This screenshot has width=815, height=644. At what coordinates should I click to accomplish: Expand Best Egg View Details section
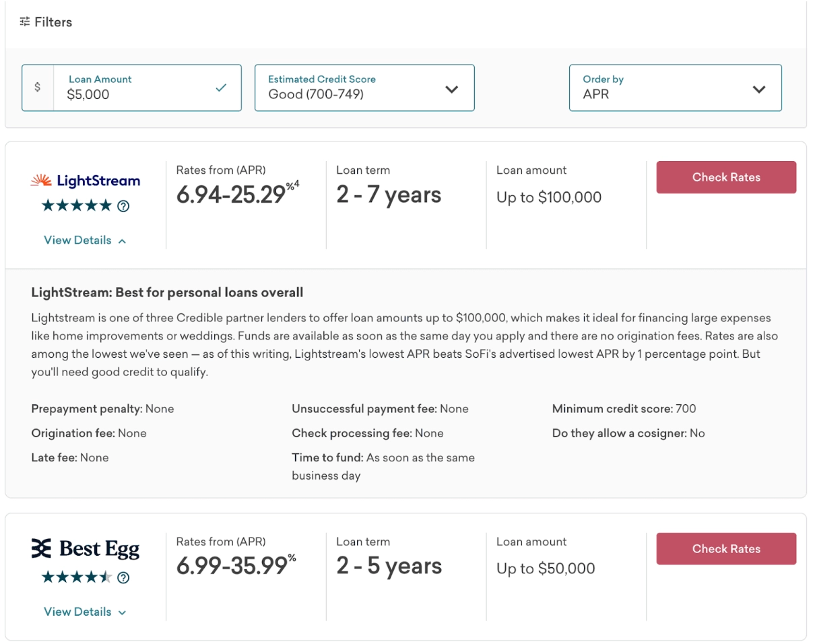(x=85, y=612)
